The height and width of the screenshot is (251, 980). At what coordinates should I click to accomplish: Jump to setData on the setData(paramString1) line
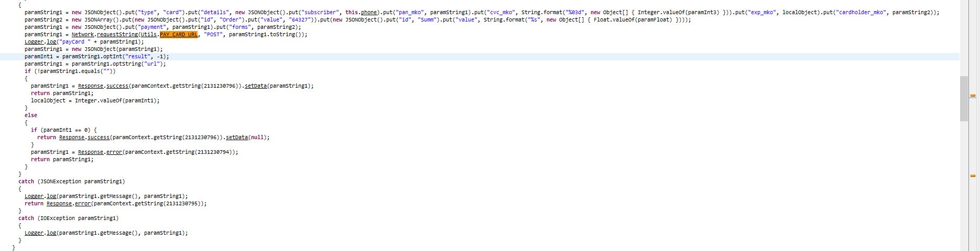click(256, 86)
